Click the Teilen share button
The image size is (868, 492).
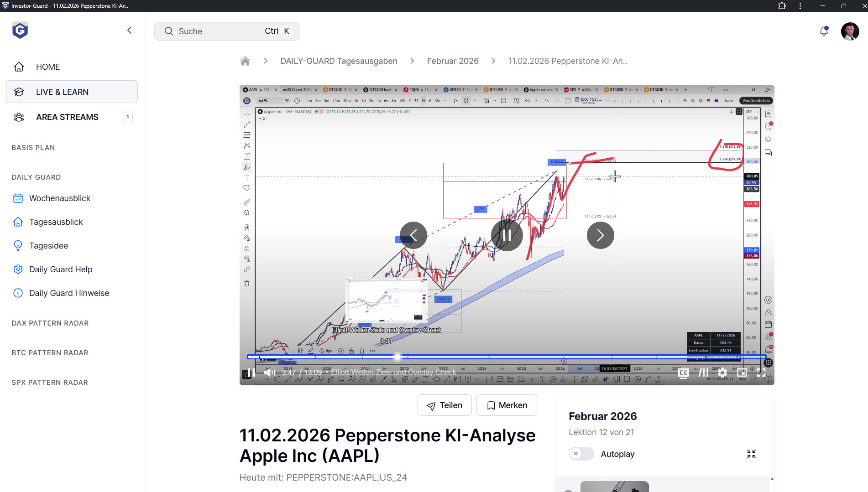tap(444, 405)
